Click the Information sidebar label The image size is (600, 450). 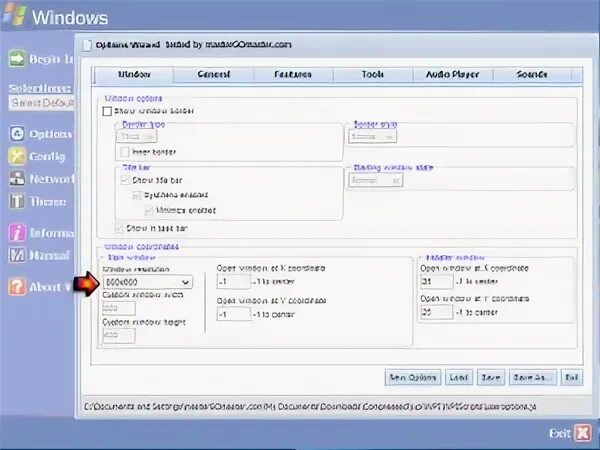click(x=52, y=233)
